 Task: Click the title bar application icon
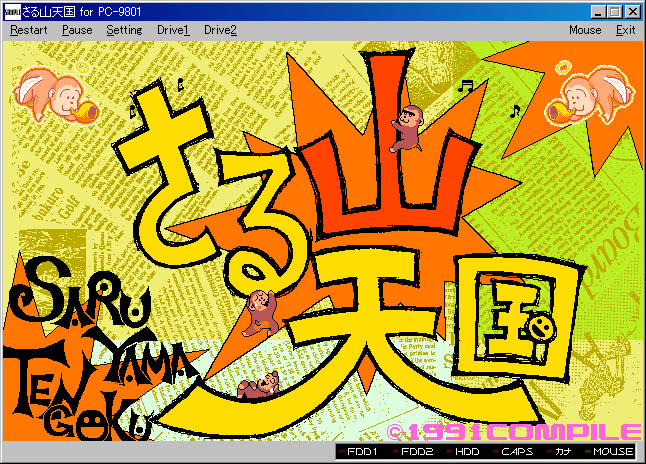pos(12,12)
